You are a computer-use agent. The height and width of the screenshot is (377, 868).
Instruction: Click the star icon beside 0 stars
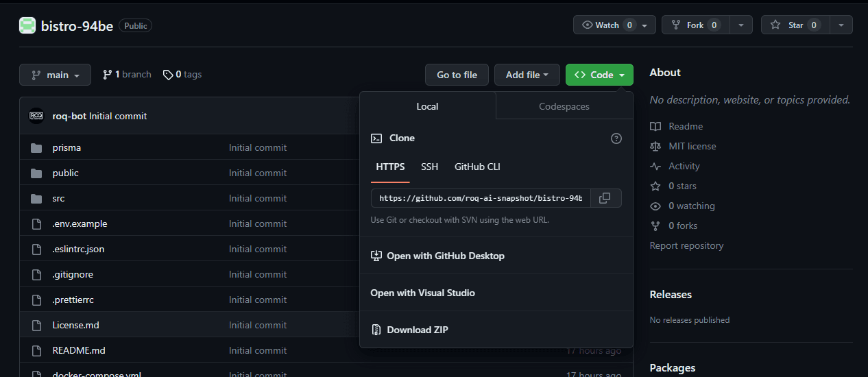click(655, 186)
